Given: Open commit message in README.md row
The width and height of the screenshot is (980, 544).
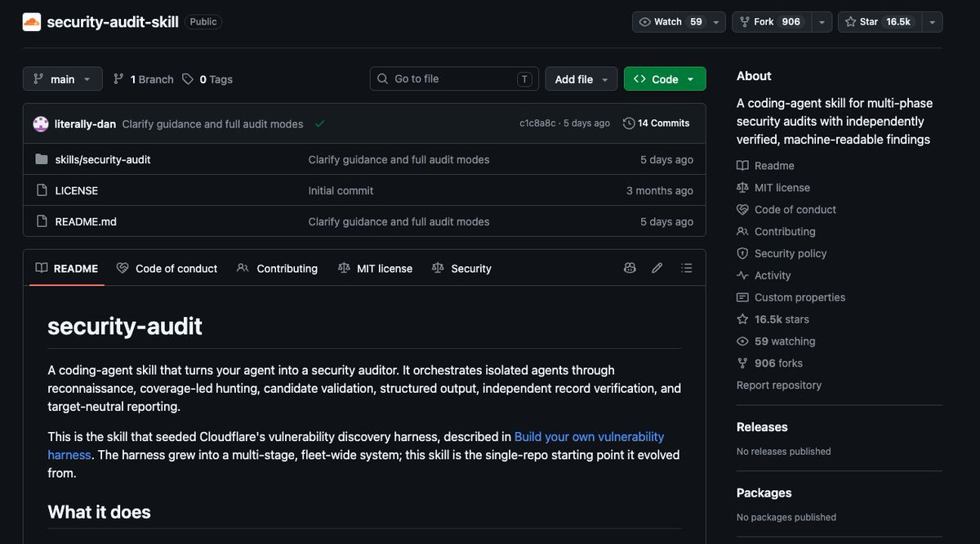Looking at the screenshot, I should tap(399, 221).
